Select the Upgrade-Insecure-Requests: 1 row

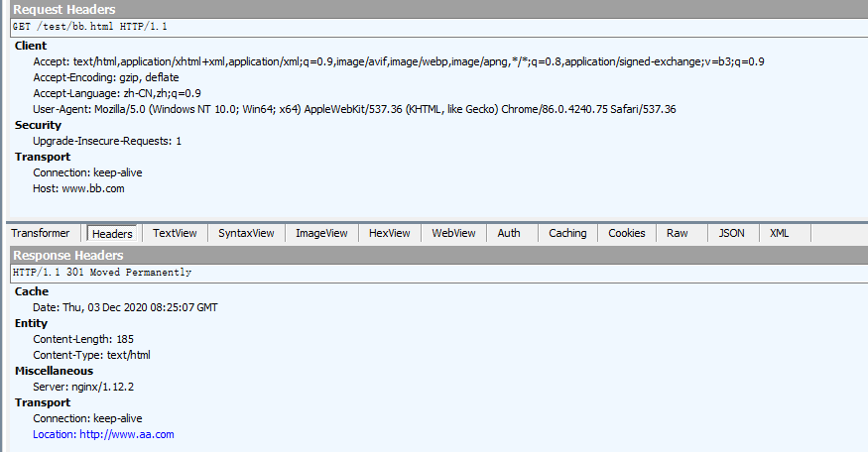107,141
